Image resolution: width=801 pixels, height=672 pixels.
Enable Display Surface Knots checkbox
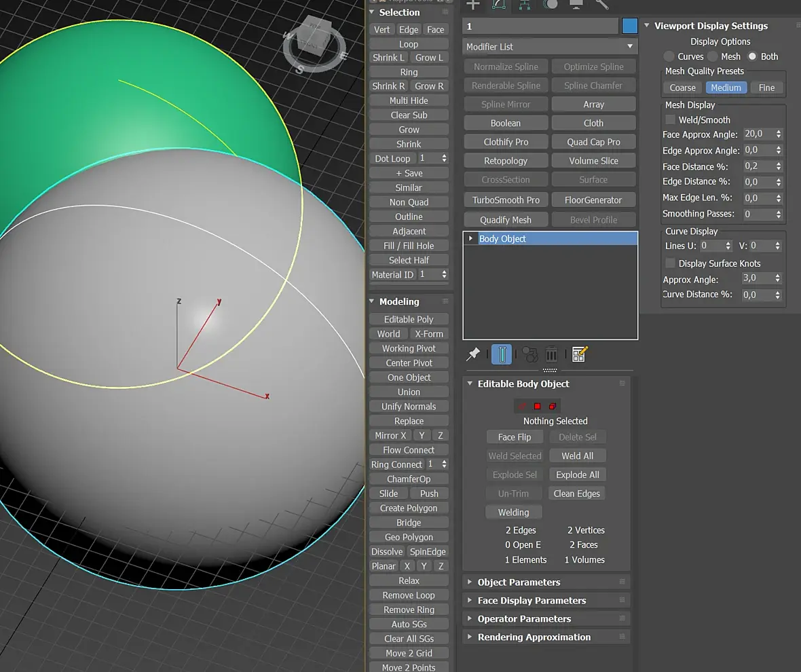(x=670, y=263)
